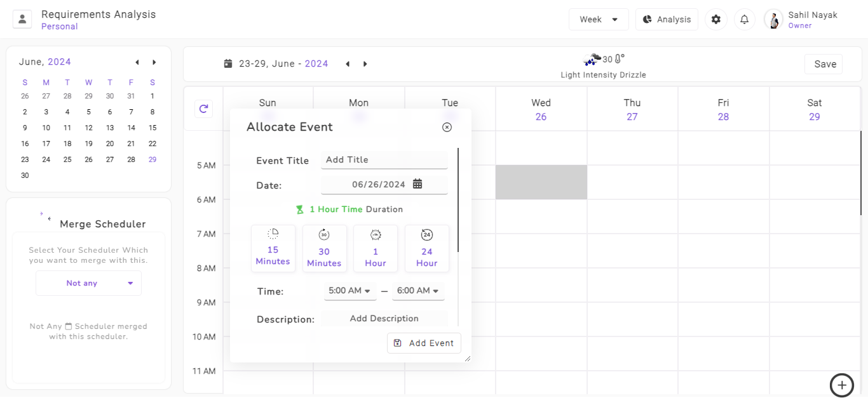Click the selected gray Wednesday 5 AM slot
868x405 pixels.
[541, 182]
